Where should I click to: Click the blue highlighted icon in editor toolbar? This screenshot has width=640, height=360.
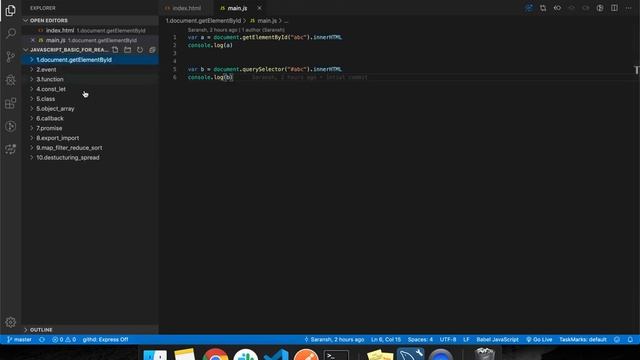point(529,8)
